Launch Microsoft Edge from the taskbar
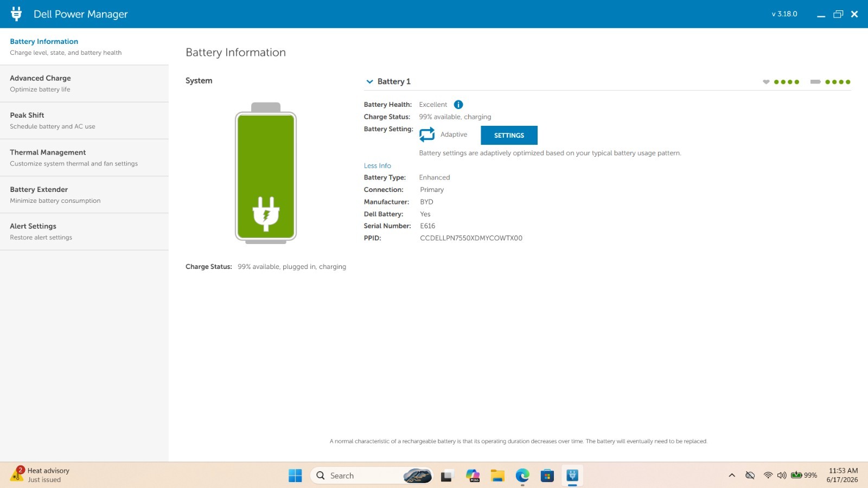The height and width of the screenshot is (488, 868). [x=522, y=476]
